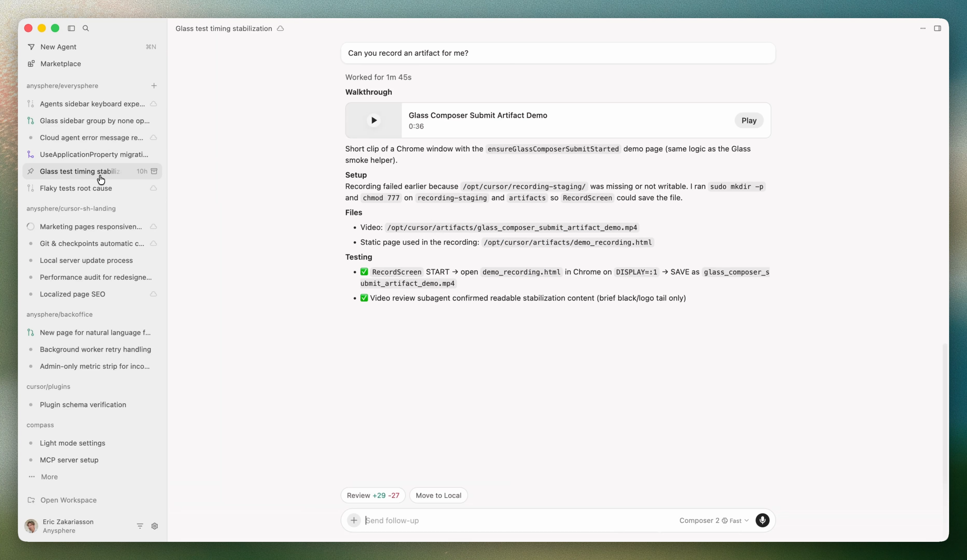Click the Move to Local button
The image size is (967, 560).
point(438,495)
